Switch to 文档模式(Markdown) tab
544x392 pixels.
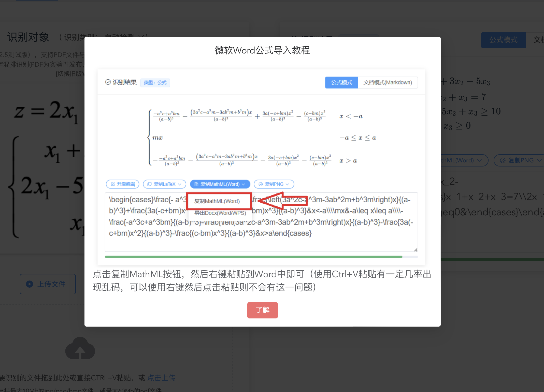click(x=388, y=82)
